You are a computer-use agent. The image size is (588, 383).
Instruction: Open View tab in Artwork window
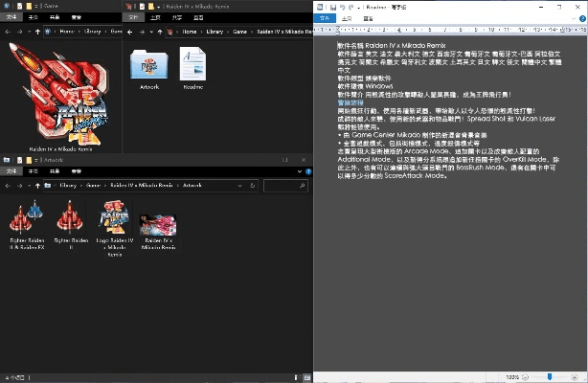coord(76,171)
